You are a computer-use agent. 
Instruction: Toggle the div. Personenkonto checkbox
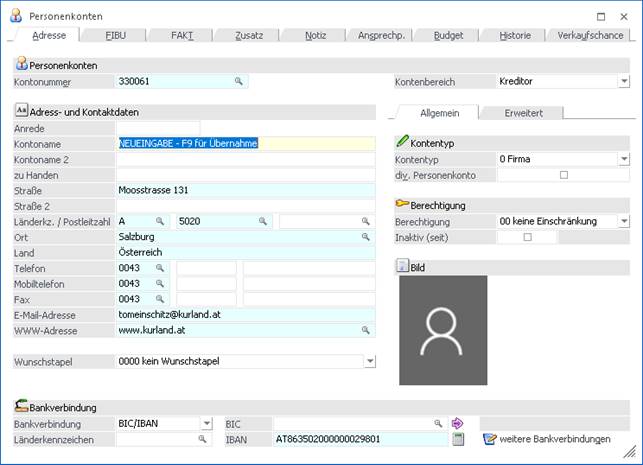[x=563, y=175]
